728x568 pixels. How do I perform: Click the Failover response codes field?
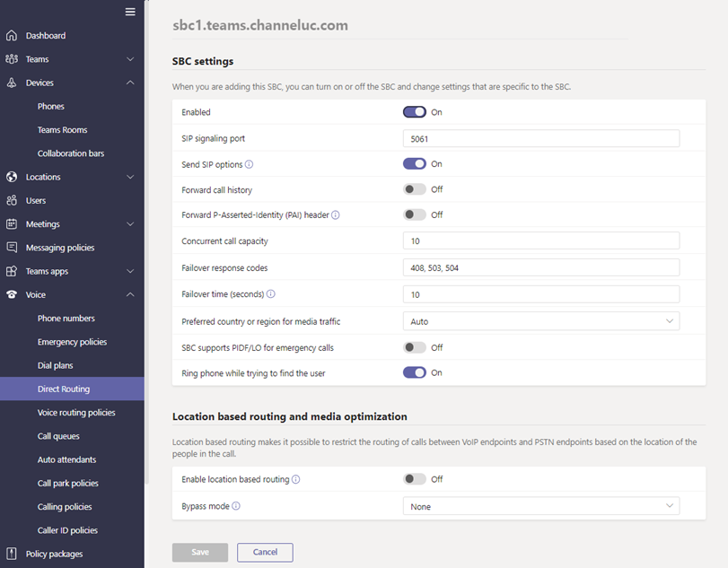point(541,267)
